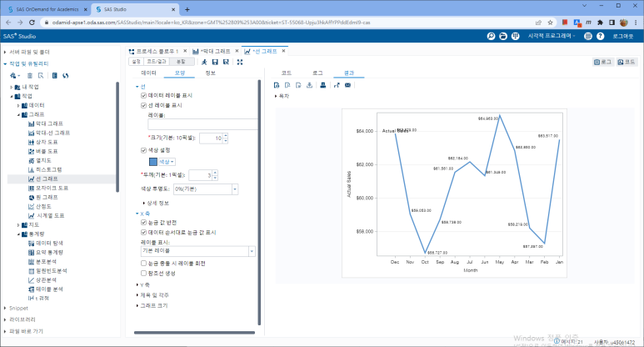The width and height of the screenshot is (644, 347).
Task: Reload the page with browser refresh icon
Action: pyautogui.click(x=32, y=23)
